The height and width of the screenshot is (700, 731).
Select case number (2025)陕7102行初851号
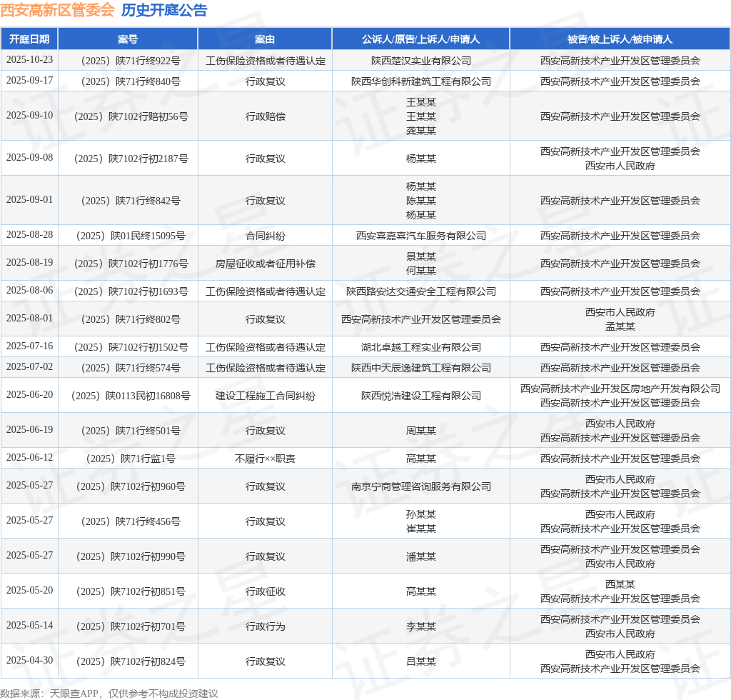pos(128,591)
